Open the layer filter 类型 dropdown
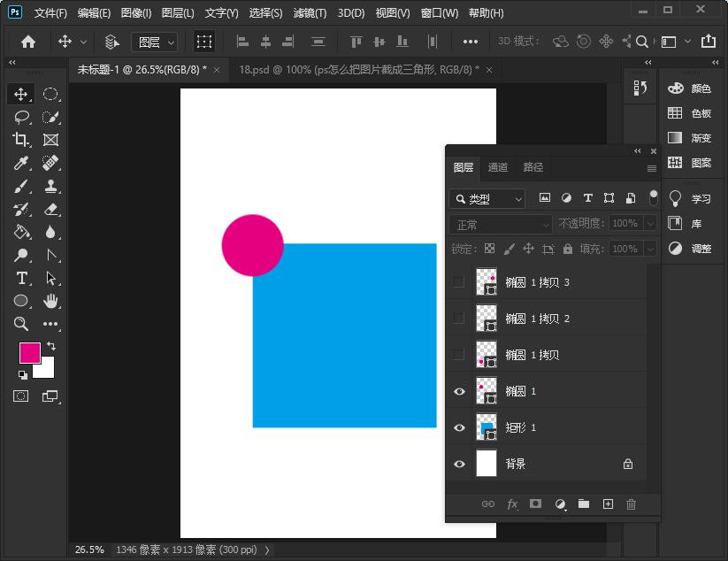 [x=487, y=199]
